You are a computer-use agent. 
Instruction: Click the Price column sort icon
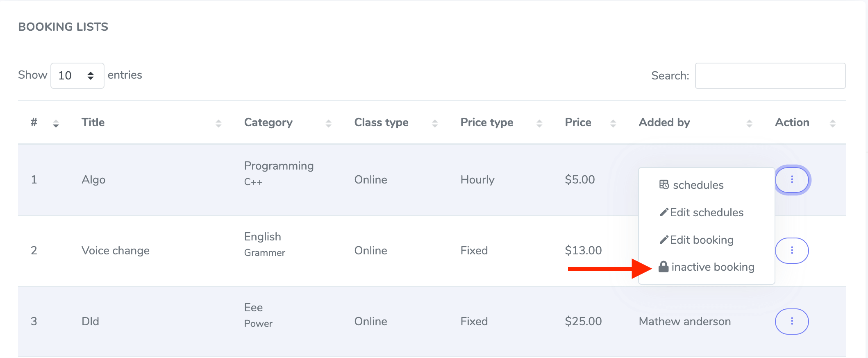[613, 123]
